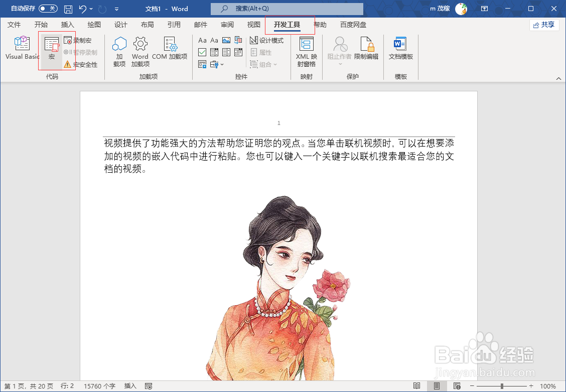The image size is (566, 392).
Task: Insert drop-down list content control
Action: pos(226,52)
